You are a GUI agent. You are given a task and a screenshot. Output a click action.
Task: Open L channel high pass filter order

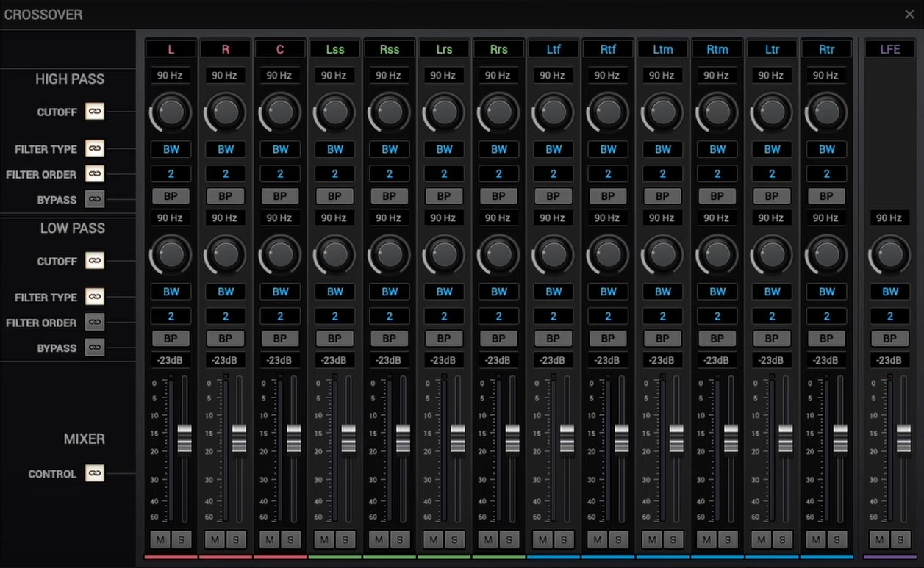pyautogui.click(x=171, y=174)
